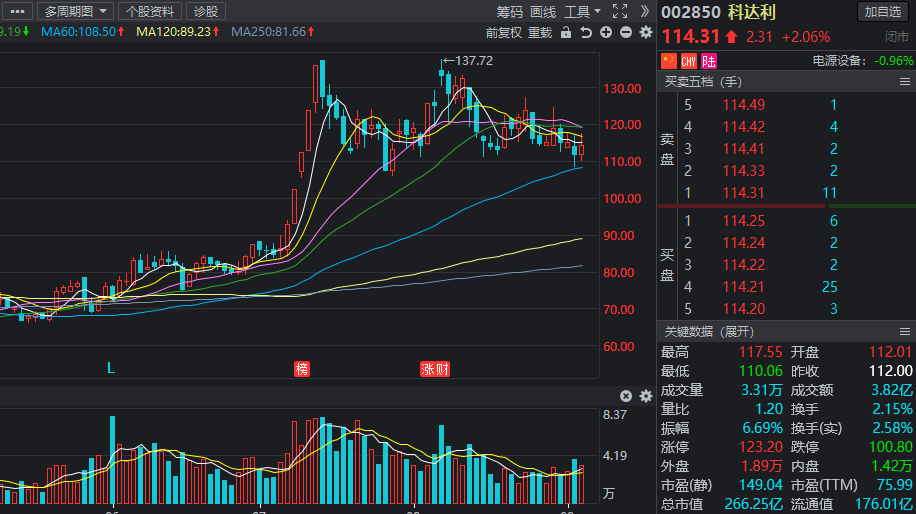Select sell level 2 price 114.33
Screen dimensions: 916x514
[x=744, y=171]
